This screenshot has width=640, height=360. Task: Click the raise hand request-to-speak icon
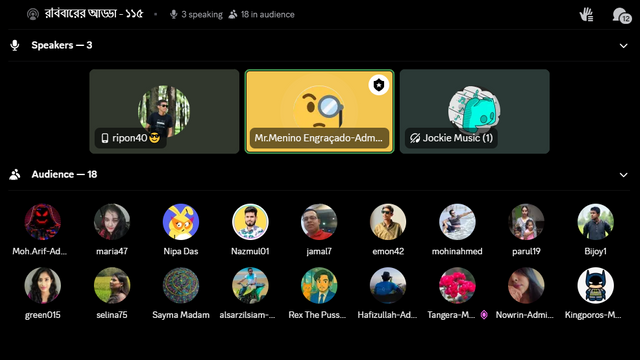click(x=587, y=15)
